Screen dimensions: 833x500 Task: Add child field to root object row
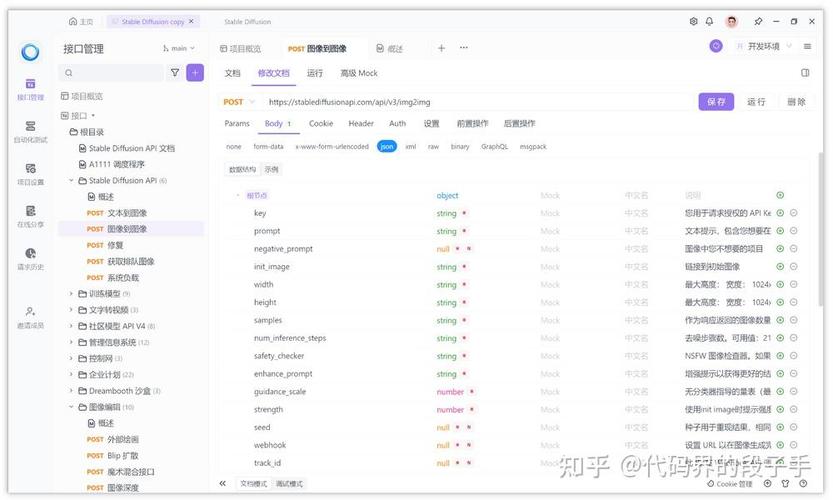780,195
